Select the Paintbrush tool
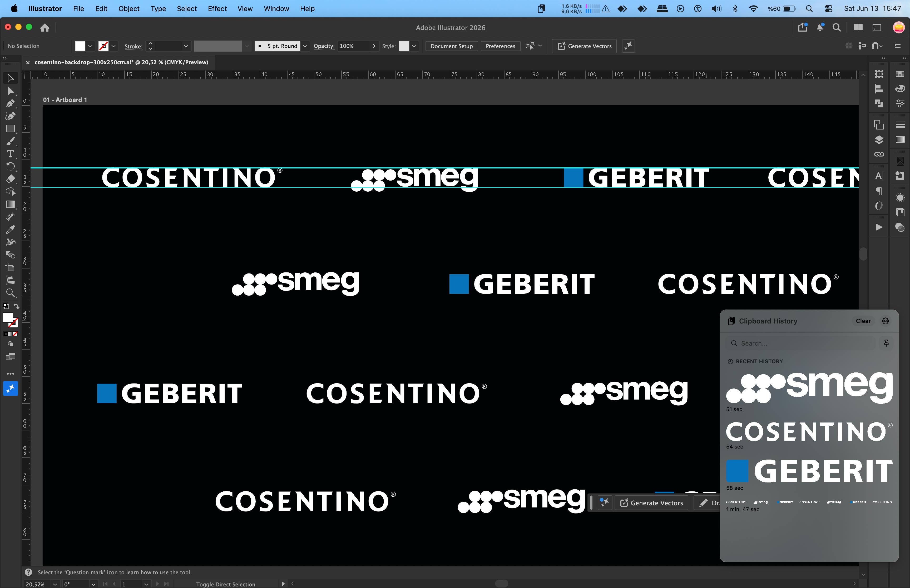910x588 pixels. 10,141
